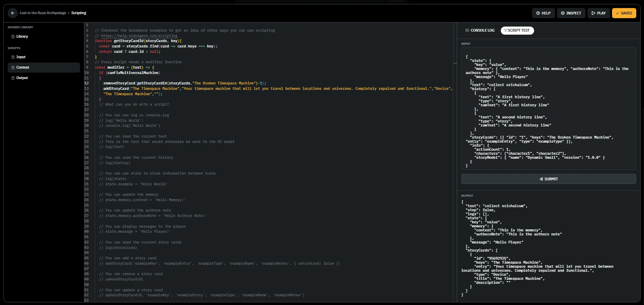Open the Lost in the Ruza Archipelago breadcrumb
The image size is (644, 305).
[x=43, y=13]
